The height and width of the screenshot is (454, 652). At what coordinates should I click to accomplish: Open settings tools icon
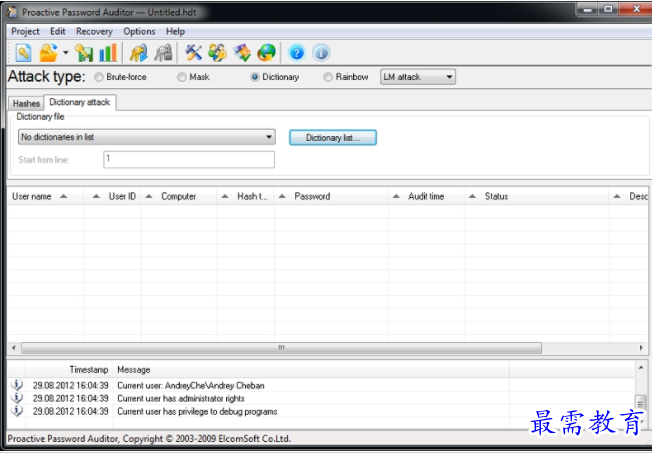point(193,53)
